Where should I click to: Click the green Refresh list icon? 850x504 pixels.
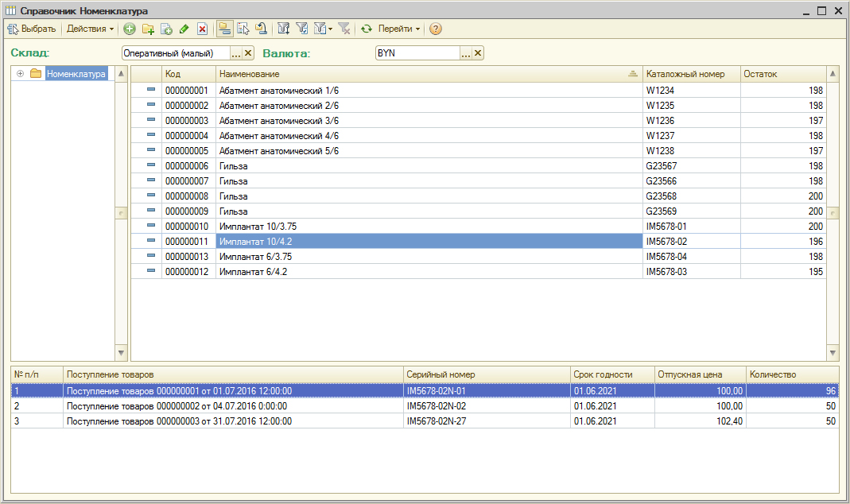366,29
